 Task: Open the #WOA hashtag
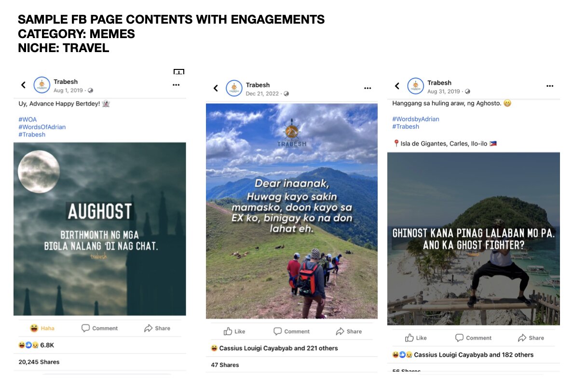point(28,120)
